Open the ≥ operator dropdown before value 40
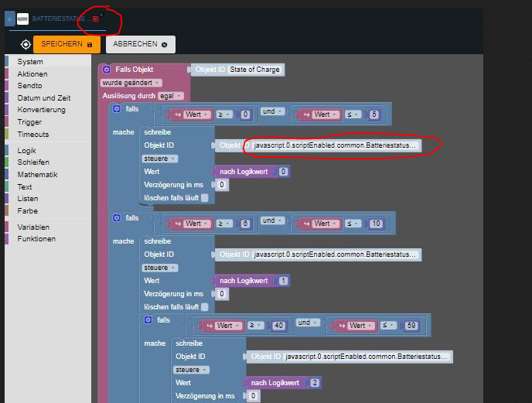532x403 pixels. click(x=255, y=326)
